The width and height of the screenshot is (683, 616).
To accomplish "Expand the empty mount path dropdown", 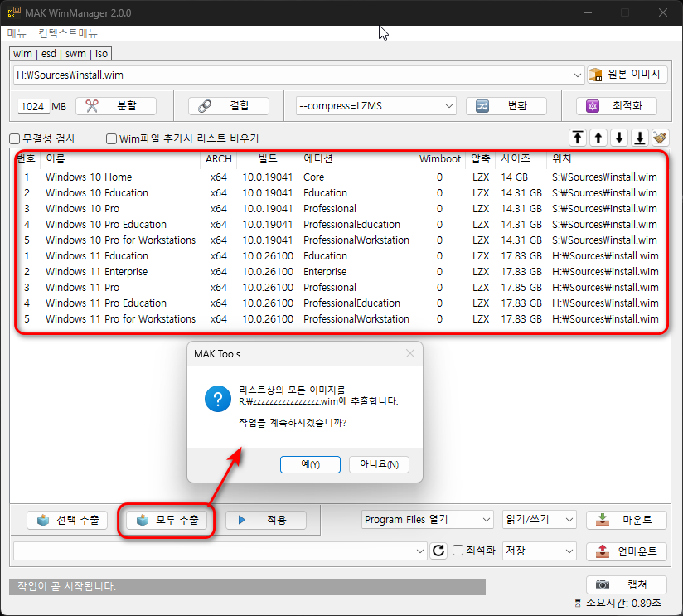I will point(420,551).
